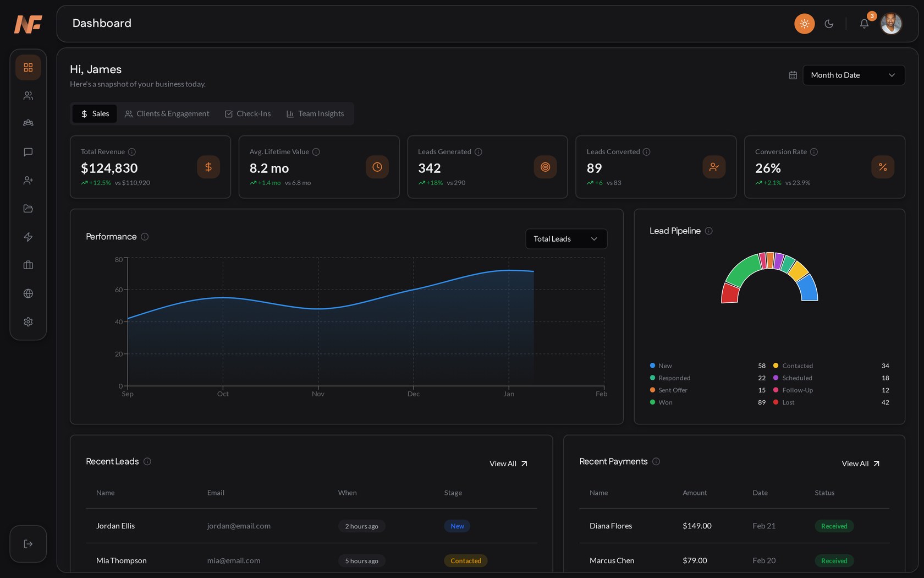This screenshot has height=578, width=924.
Task: Click the Amount column header in payments
Action: pos(695,493)
